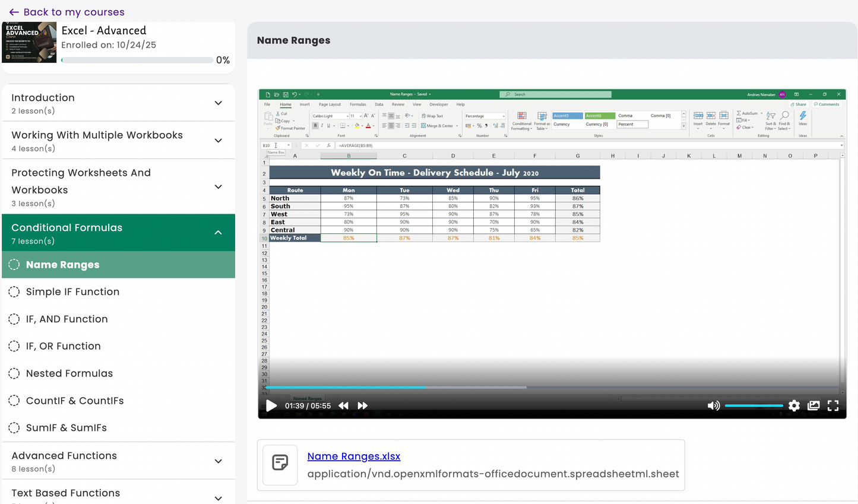Open the video playback settings gear
The image size is (858, 504).
coord(794,405)
